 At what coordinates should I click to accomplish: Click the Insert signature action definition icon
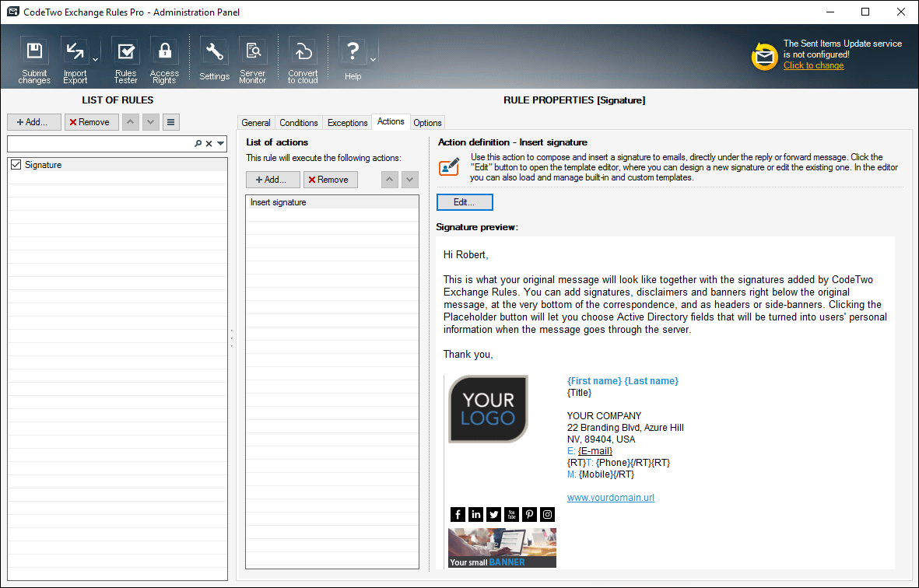tap(450, 167)
